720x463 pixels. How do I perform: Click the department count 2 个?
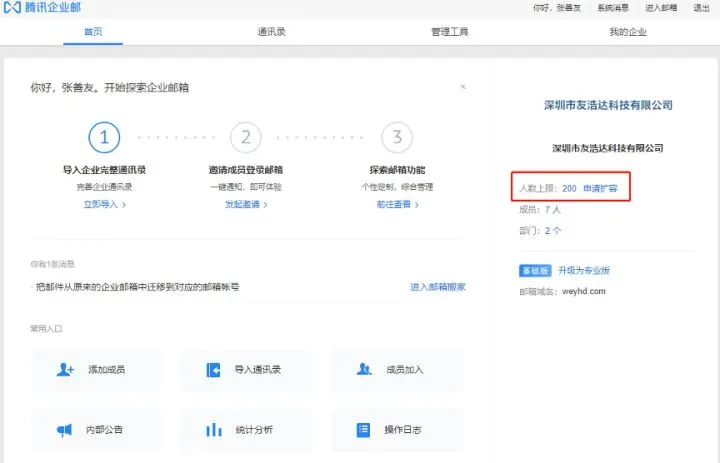552,231
